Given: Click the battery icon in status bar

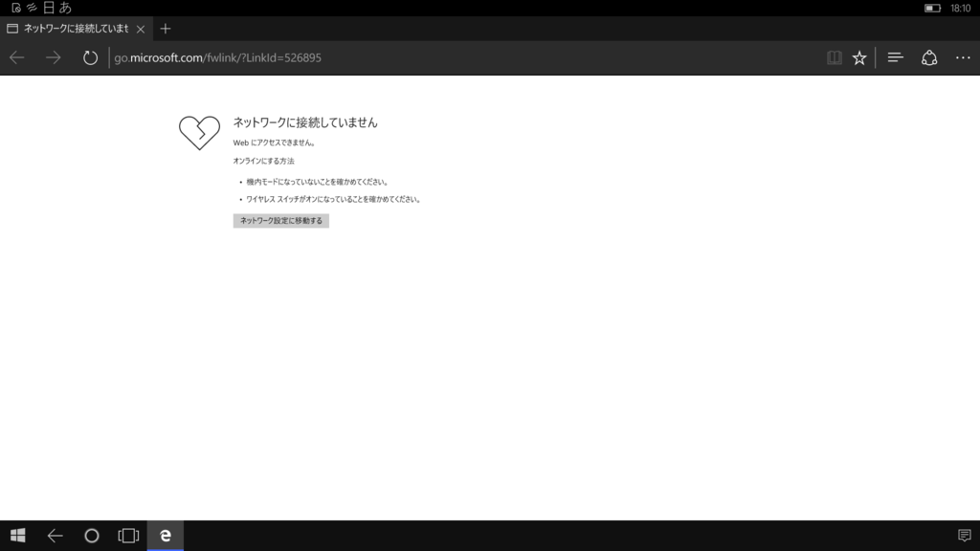Looking at the screenshot, I should click(932, 8).
